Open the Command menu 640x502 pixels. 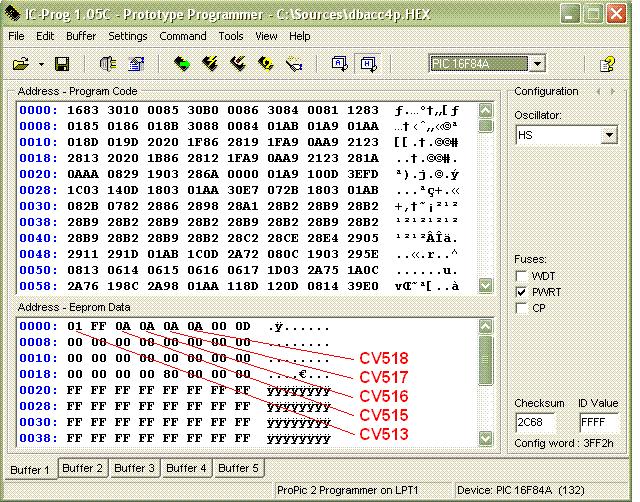point(183,36)
